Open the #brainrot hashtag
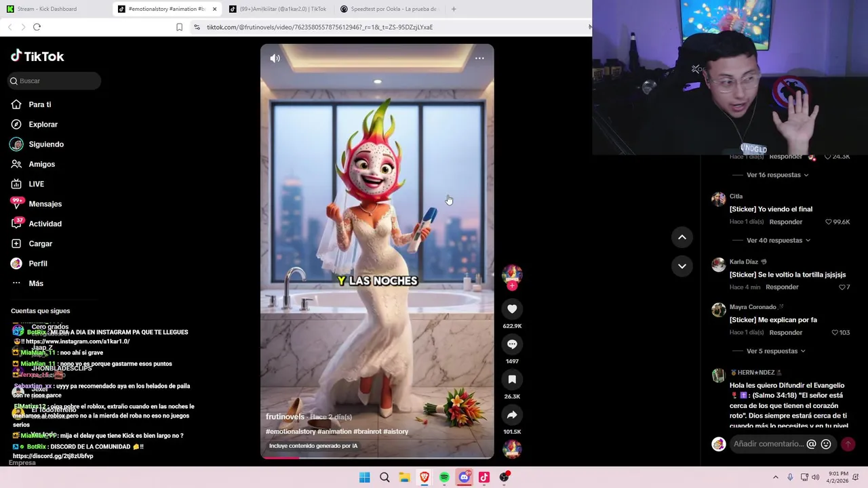868x488 pixels. coord(367,432)
